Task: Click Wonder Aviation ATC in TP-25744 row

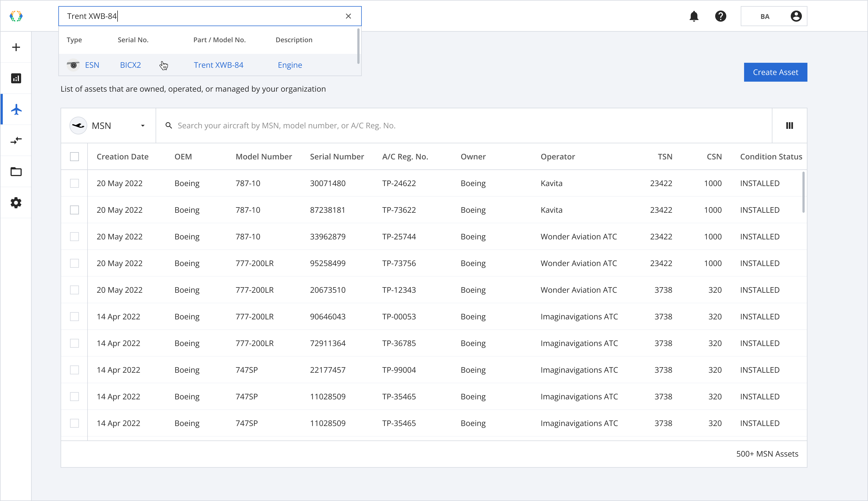Action: click(x=578, y=237)
